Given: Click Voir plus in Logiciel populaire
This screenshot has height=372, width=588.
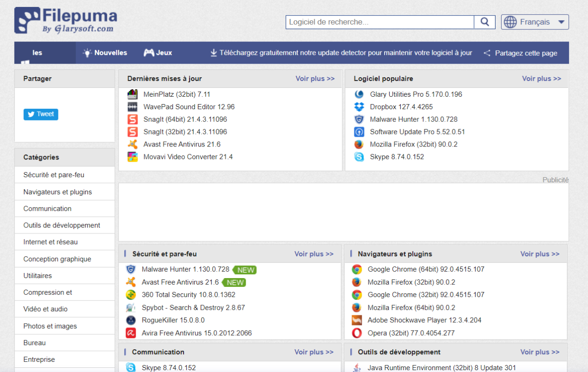Looking at the screenshot, I should coord(542,79).
